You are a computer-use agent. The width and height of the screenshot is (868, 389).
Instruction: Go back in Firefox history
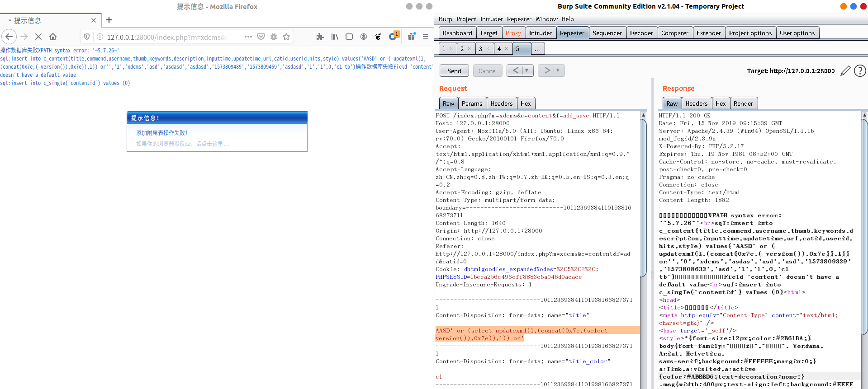(9, 37)
